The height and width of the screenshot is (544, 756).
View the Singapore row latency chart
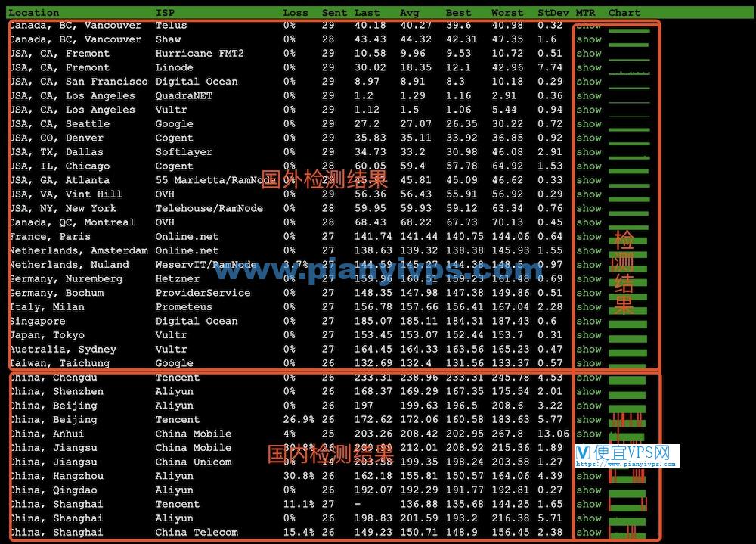click(x=627, y=325)
